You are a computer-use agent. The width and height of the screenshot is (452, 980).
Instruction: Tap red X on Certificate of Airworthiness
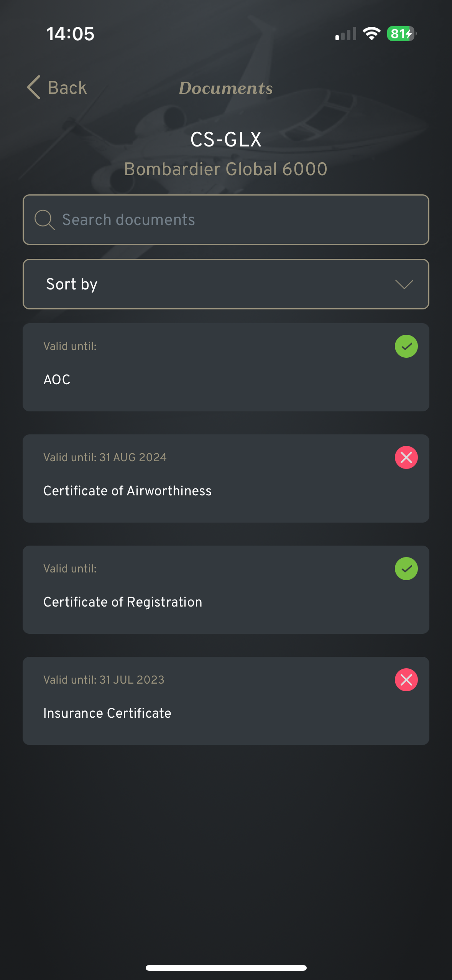point(406,457)
